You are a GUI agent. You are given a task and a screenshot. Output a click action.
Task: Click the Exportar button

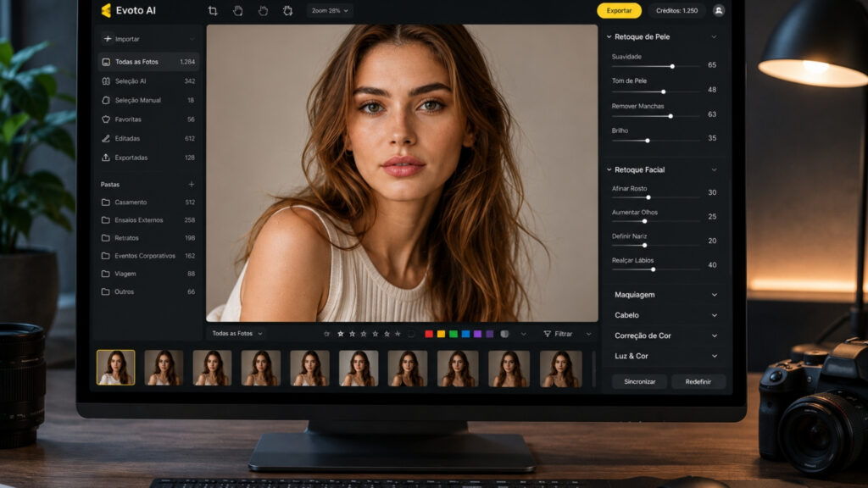[619, 10]
